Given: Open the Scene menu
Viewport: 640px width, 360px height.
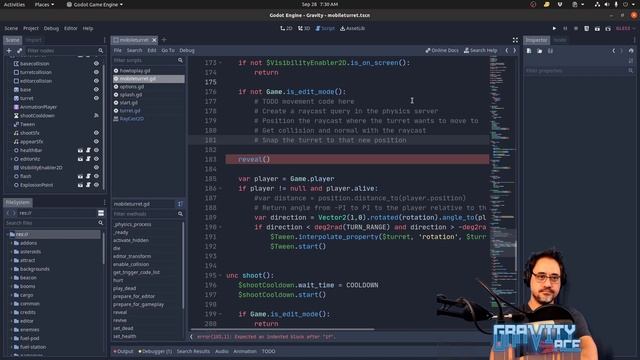Looking at the screenshot, I should point(11,29).
